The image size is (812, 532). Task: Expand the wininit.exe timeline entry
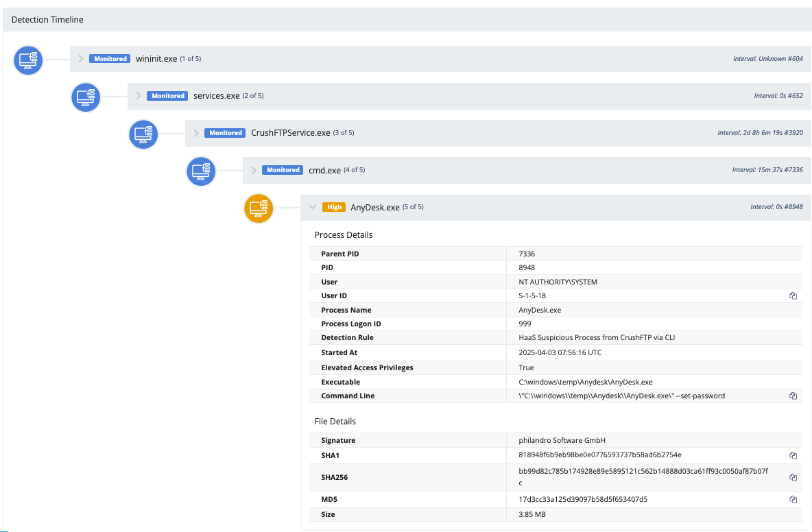pyautogui.click(x=81, y=58)
